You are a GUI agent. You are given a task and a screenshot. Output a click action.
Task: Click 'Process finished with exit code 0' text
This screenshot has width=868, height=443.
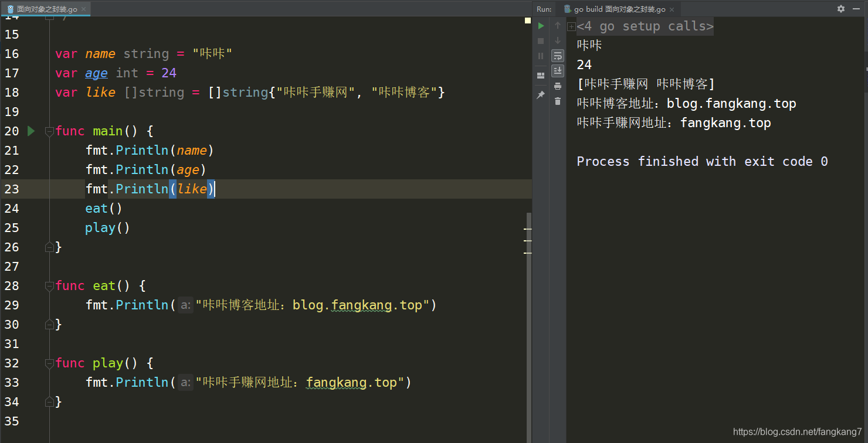tap(702, 162)
